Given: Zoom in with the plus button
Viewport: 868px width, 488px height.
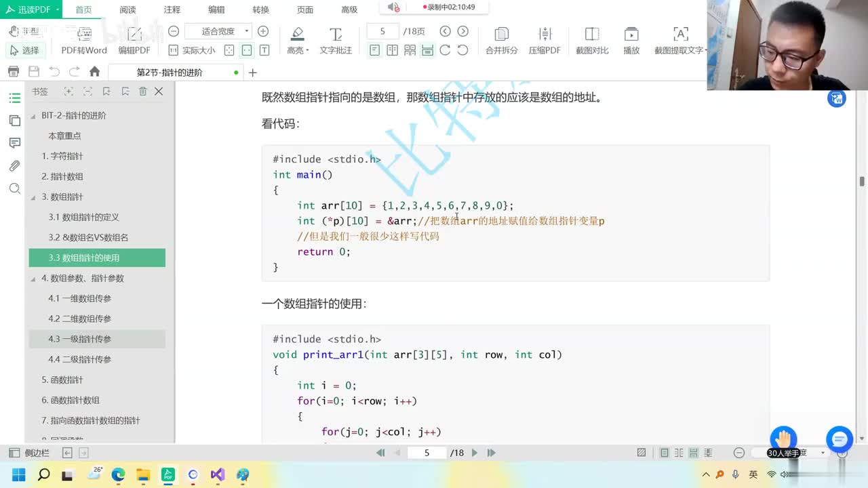Looking at the screenshot, I should coord(263,31).
